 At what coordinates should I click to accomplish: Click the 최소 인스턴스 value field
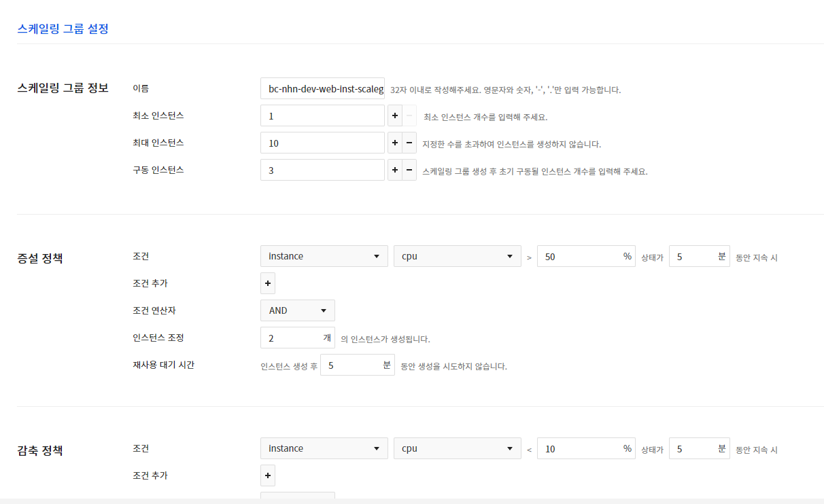pyautogui.click(x=322, y=115)
